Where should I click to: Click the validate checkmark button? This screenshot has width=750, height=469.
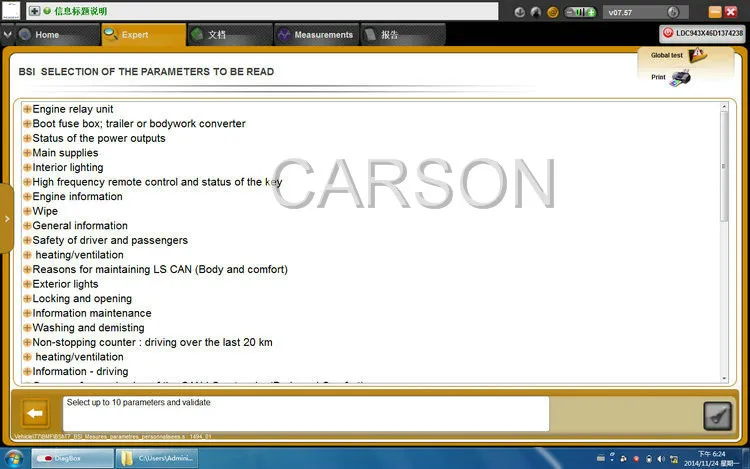pyautogui.click(x=717, y=416)
